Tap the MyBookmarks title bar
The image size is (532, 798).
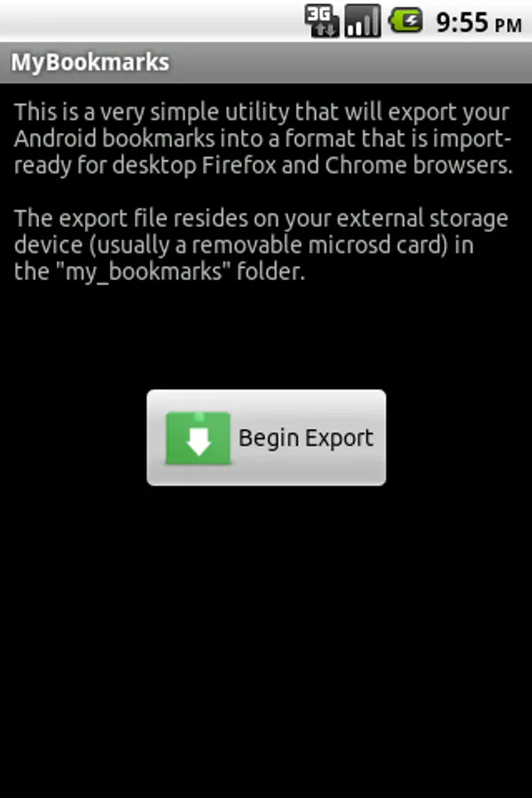pos(266,63)
